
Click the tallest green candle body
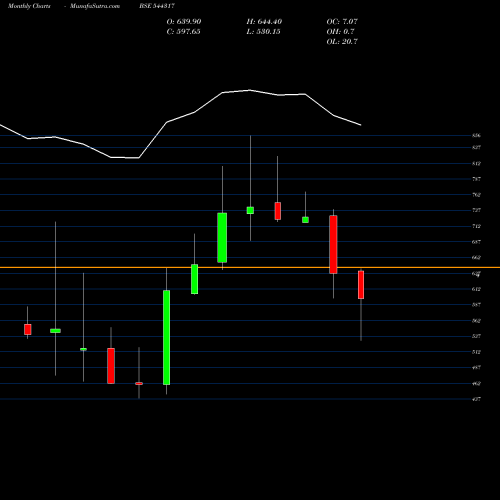pos(166,337)
